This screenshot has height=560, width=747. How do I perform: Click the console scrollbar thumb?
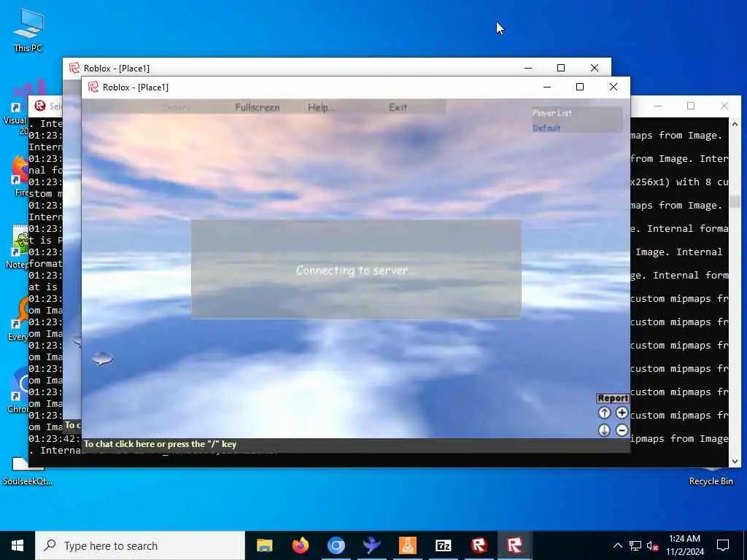click(735, 201)
